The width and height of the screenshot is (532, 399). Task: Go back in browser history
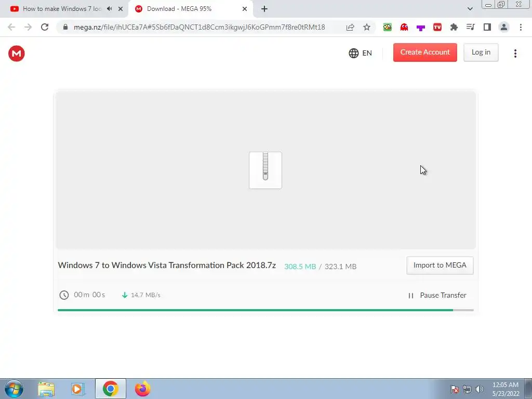[11, 27]
